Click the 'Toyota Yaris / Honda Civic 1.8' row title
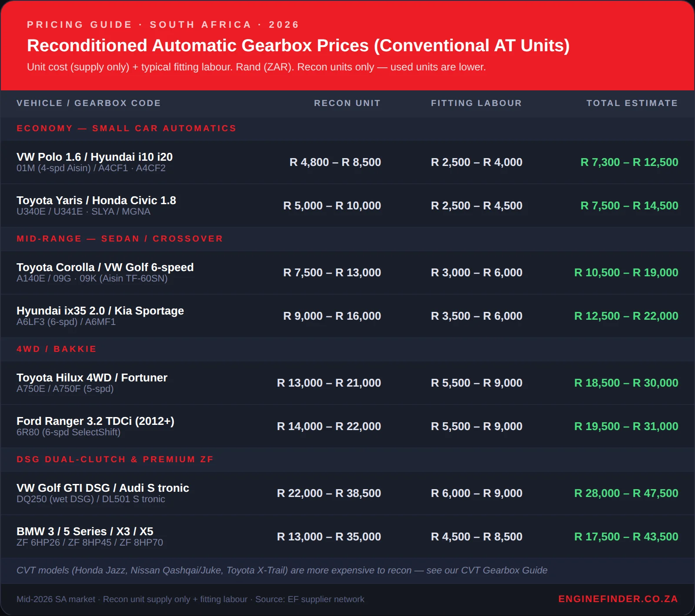This screenshot has height=616, width=695. click(x=96, y=200)
